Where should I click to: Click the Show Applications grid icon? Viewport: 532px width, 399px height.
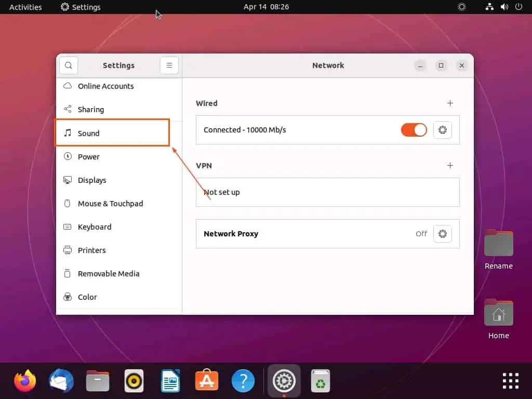pos(510,381)
